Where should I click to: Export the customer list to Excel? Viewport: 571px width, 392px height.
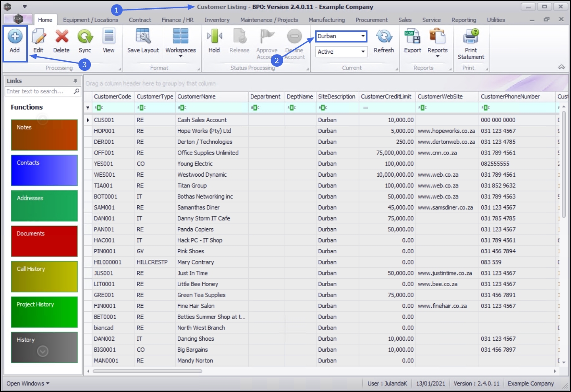[413, 37]
